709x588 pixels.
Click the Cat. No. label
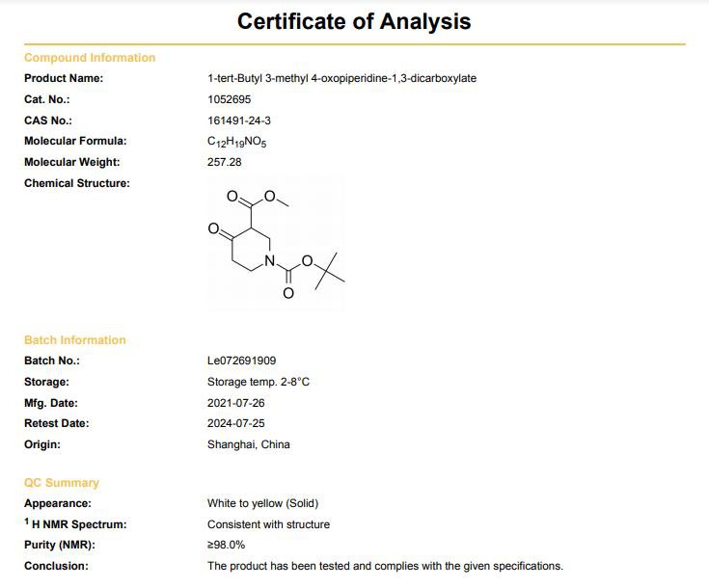47,99
